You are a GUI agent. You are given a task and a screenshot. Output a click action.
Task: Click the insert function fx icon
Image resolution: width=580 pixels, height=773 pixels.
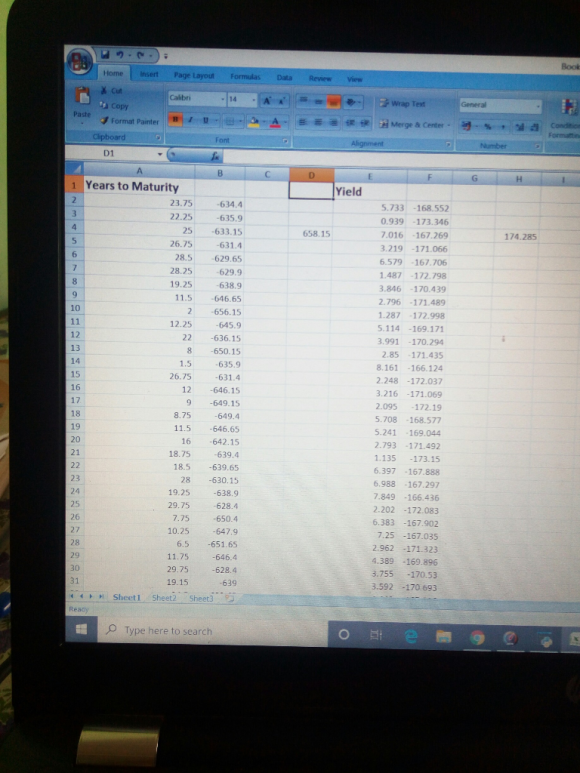tap(215, 156)
